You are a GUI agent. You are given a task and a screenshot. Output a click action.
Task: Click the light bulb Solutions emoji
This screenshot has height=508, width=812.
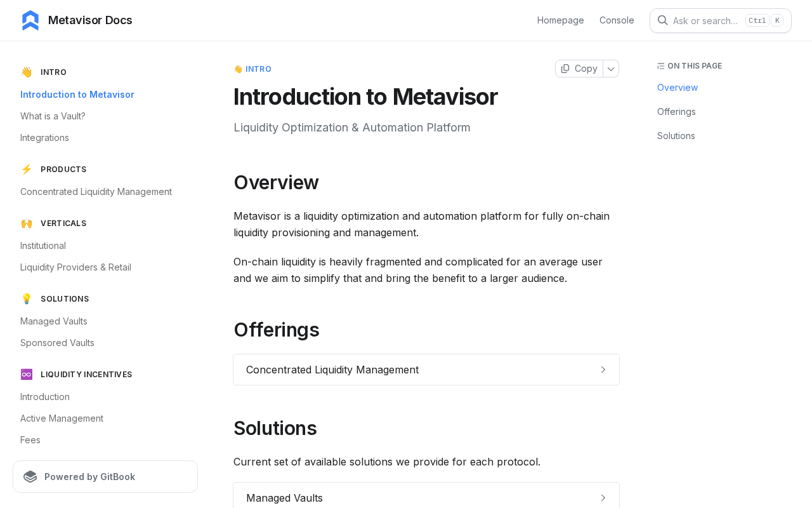pos(27,299)
